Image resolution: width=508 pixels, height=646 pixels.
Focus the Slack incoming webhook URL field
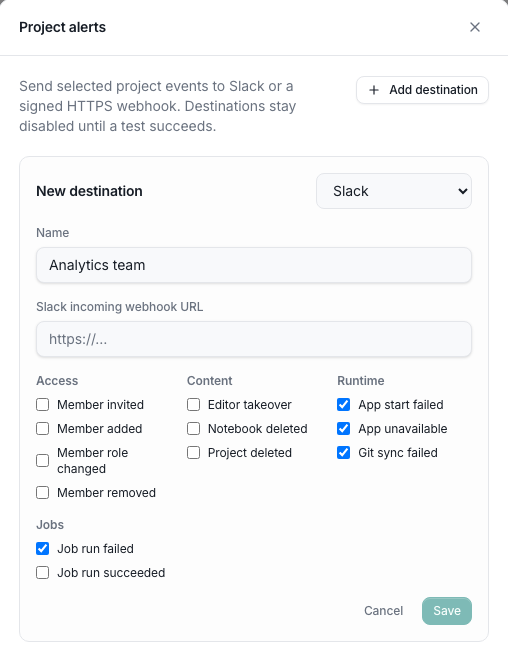click(254, 339)
